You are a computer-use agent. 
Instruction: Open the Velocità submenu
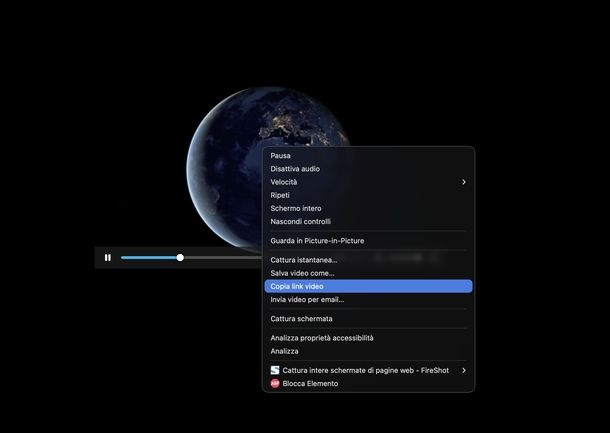368,182
